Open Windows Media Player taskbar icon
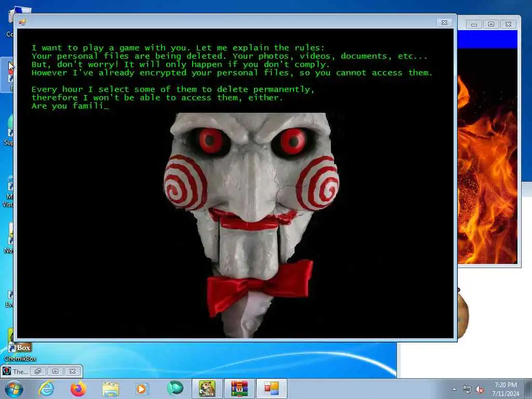532x399 pixels. point(142,389)
